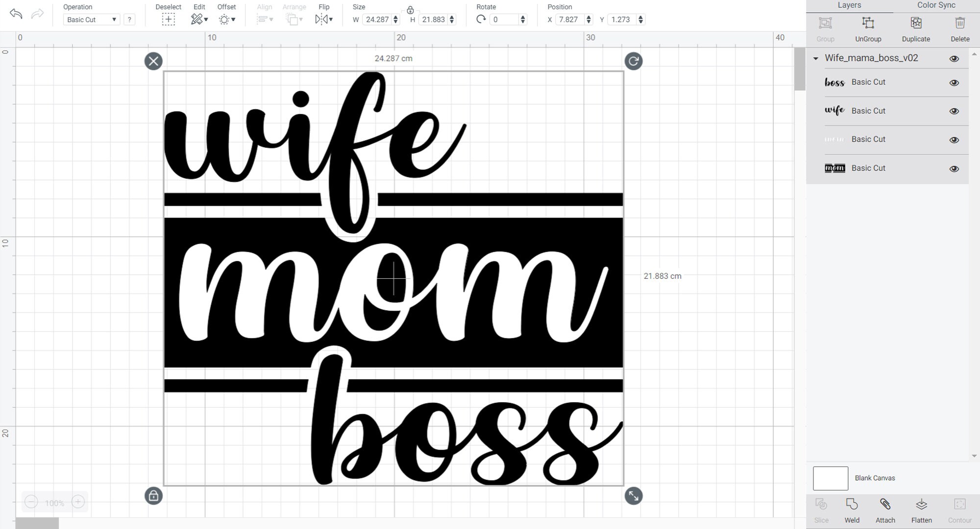The width and height of the screenshot is (980, 529).
Task: Select the wife layer thumbnail
Action: click(x=834, y=111)
